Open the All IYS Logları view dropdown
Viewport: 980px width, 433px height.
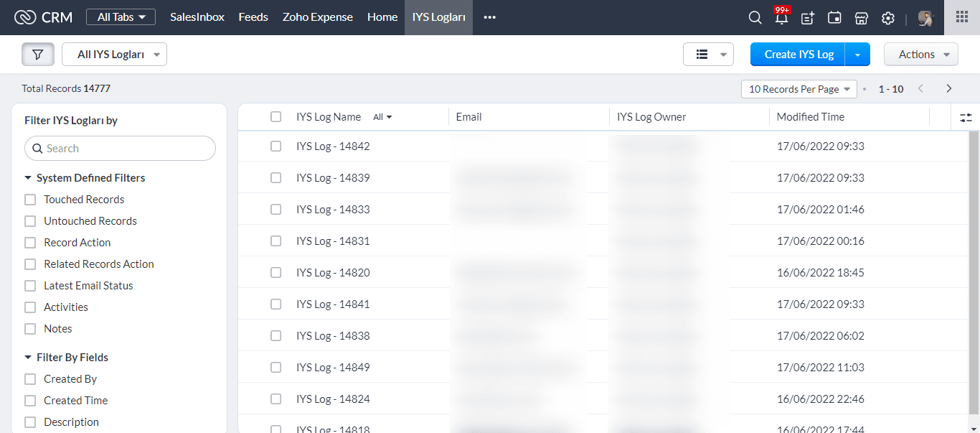114,54
